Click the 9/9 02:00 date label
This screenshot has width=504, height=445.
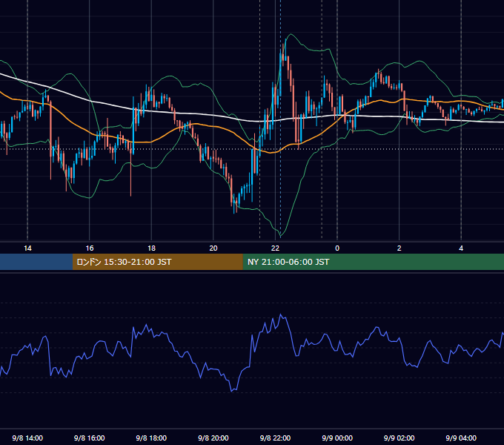point(399,438)
